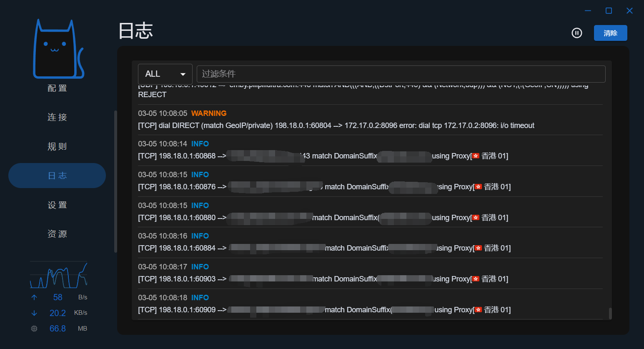The width and height of the screenshot is (644, 349).
Task: Click the memory usage chip icon
Action: click(34, 329)
